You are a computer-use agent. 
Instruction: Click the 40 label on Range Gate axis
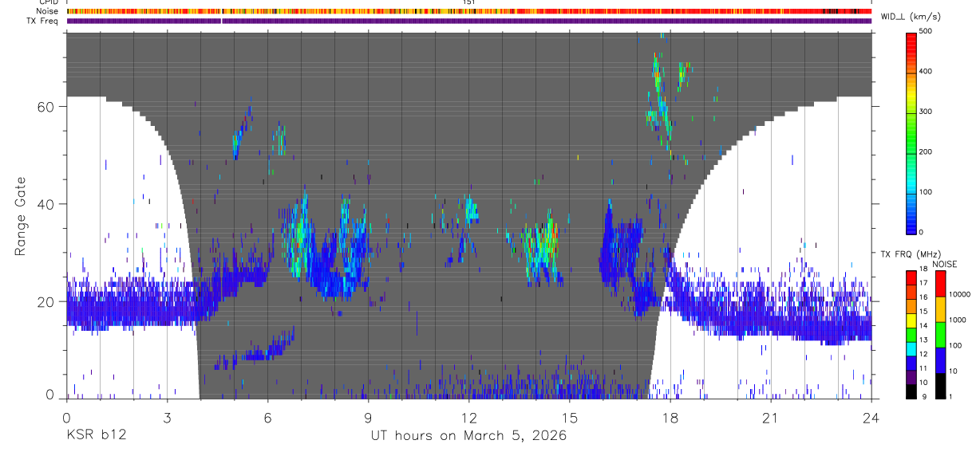(x=47, y=204)
